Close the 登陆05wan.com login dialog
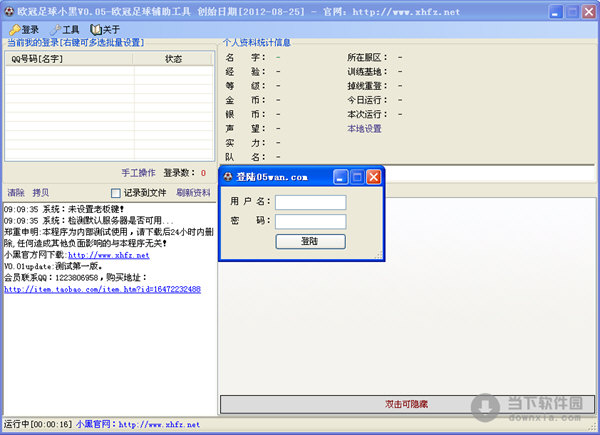This screenshot has height=435, width=600. coord(373,177)
